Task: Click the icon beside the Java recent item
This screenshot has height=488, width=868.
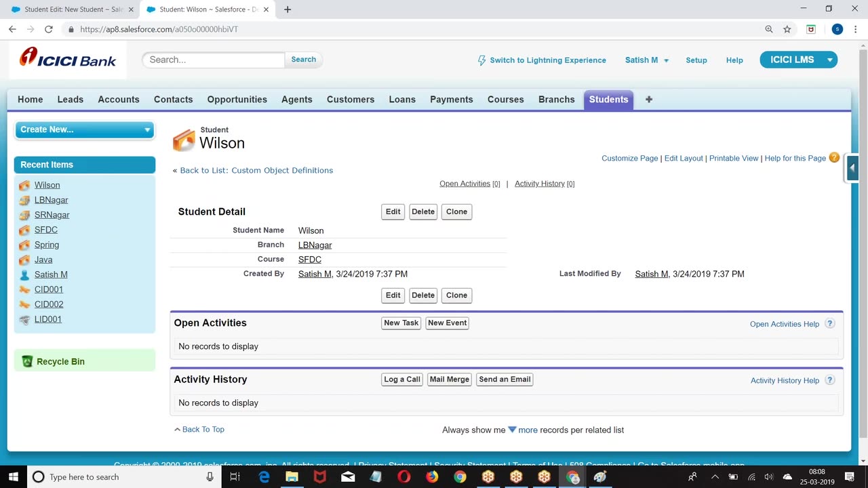Action: tap(24, 260)
